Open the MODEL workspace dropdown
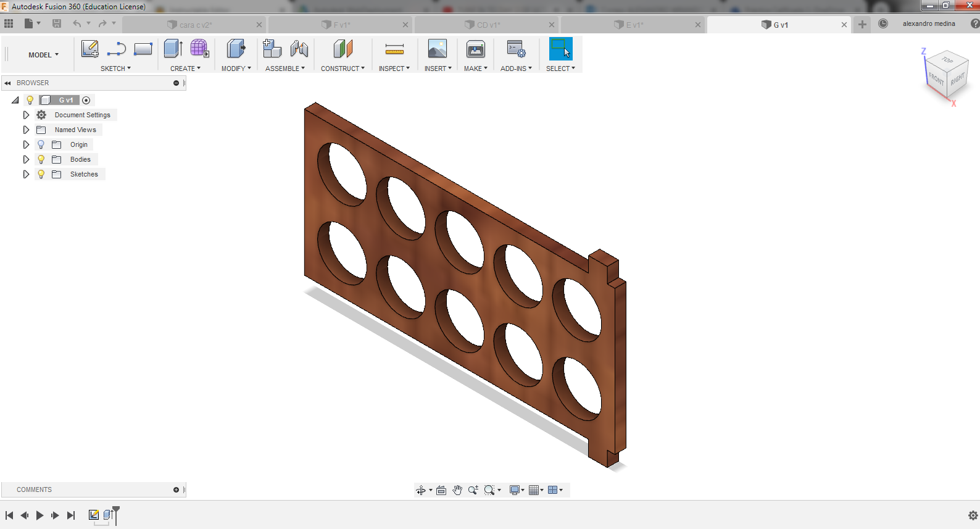 (43, 55)
